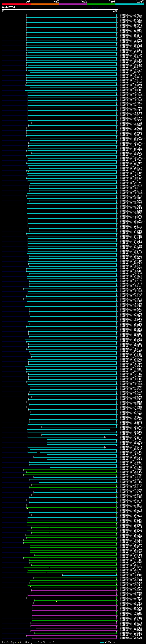Select the UniRef100_C5WNT1 label
The image size is (146, 644).
tap(131, 32)
